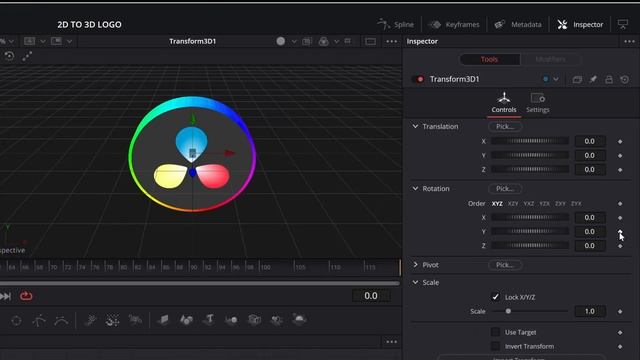Collapse the Rotation section

(415, 189)
